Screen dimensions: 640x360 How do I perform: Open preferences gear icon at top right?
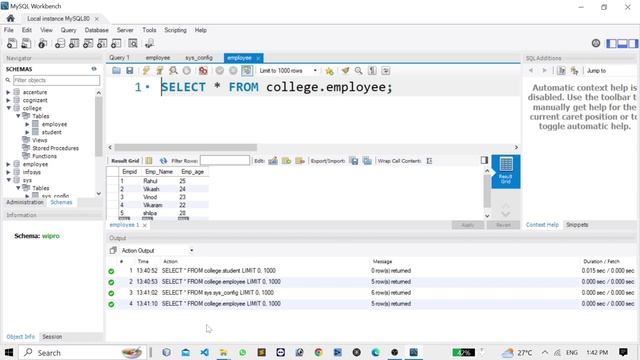[596, 43]
